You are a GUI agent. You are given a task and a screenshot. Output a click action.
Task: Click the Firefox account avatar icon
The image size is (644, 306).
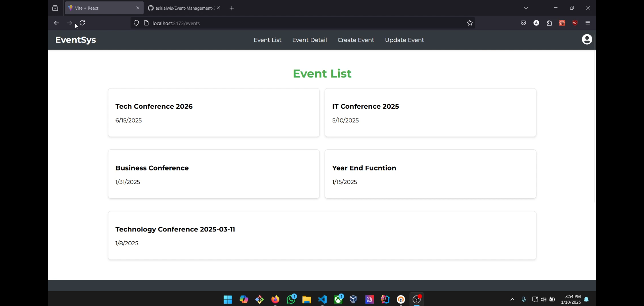pos(536,23)
